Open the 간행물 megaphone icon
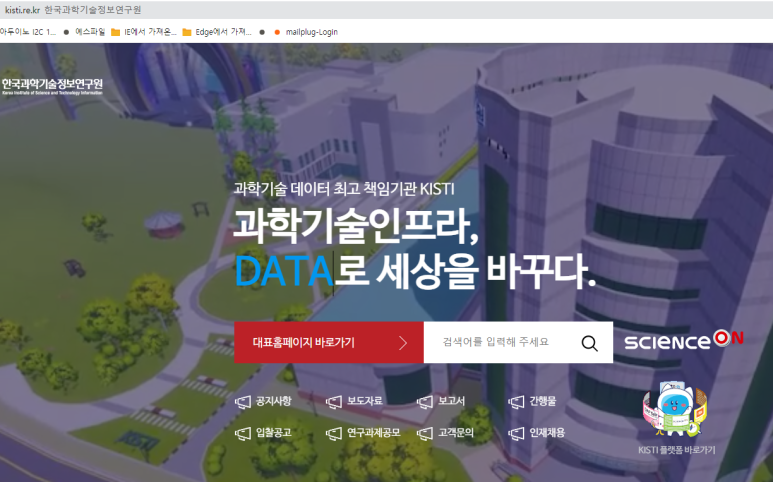The image size is (773, 482). [x=516, y=402]
